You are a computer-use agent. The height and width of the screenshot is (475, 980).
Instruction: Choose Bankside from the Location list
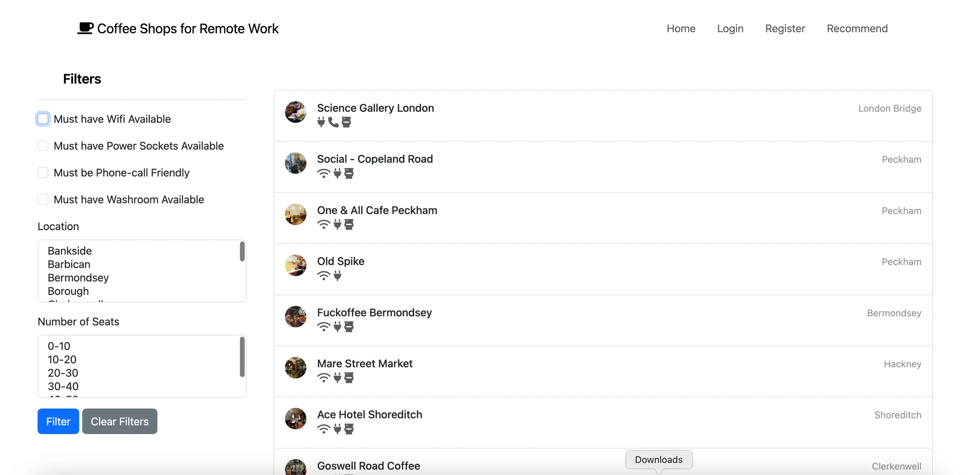pyautogui.click(x=69, y=251)
